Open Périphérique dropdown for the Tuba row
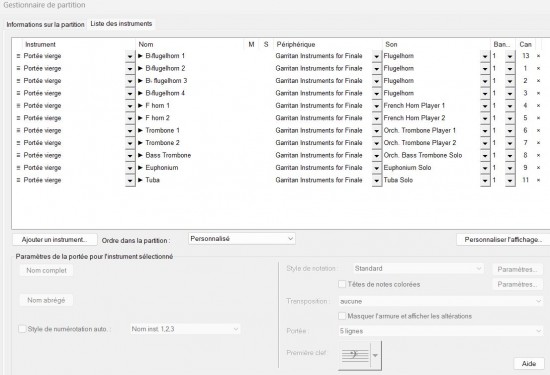This screenshot has height=375, width=550. [376, 180]
